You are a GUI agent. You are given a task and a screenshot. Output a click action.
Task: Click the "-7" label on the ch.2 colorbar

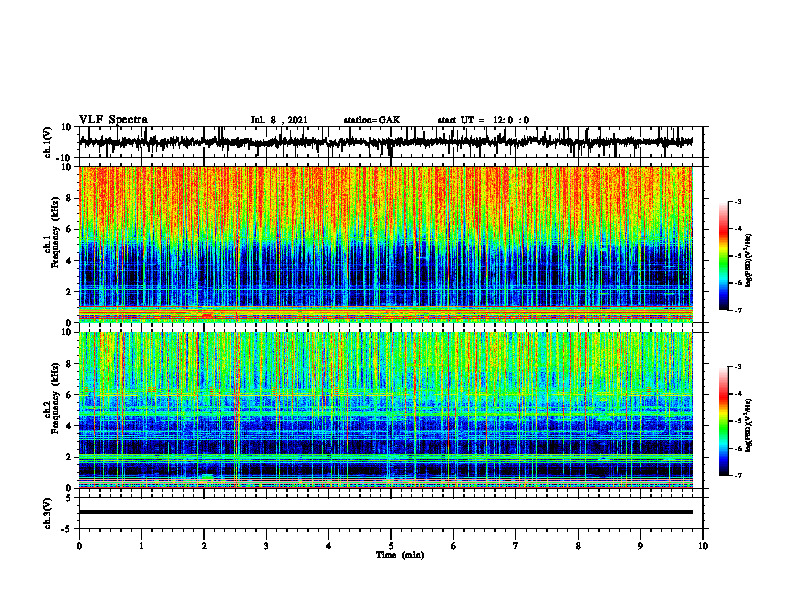coord(737,475)
